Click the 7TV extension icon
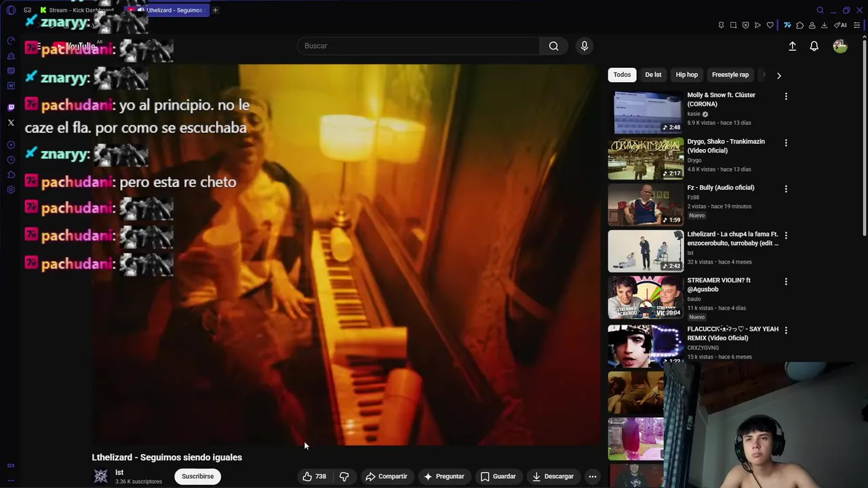The height and width of the screenshot is (488, 868). tap(787, 25)
